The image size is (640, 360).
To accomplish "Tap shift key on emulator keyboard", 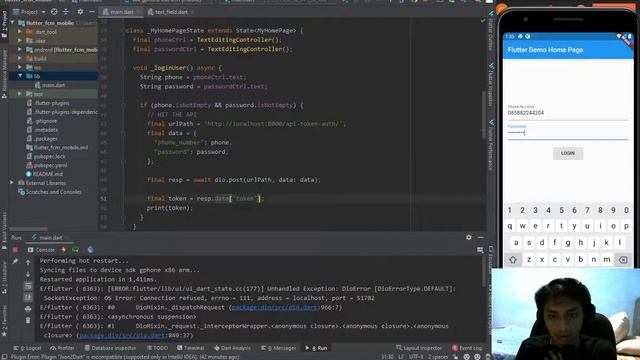I will click(x=513, y=260).
